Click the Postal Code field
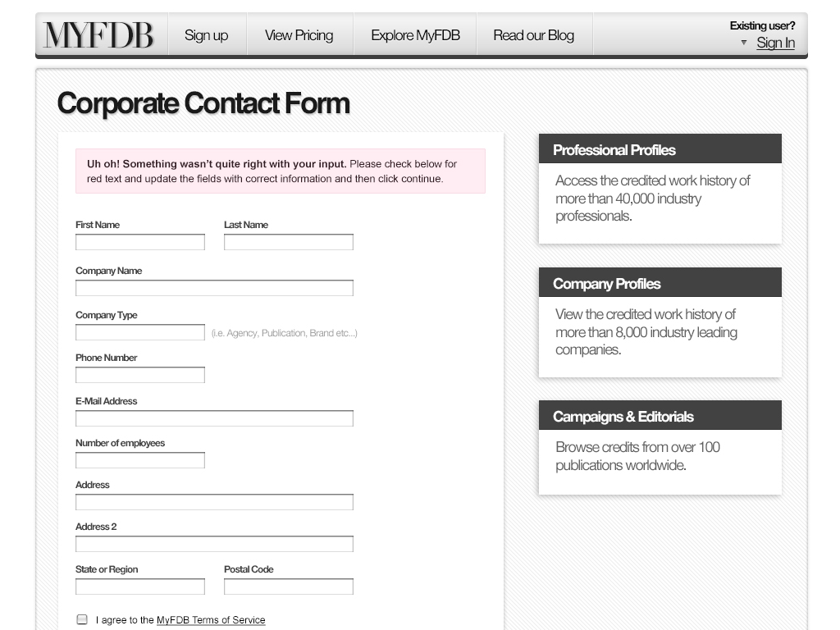Viewport: 840px width, 630px height. coord(289,587)
